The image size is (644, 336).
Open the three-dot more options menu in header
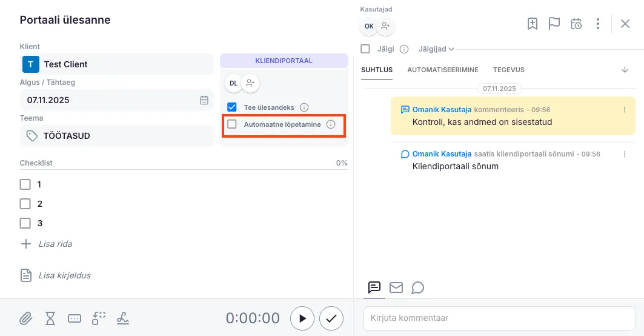(598, 24)
